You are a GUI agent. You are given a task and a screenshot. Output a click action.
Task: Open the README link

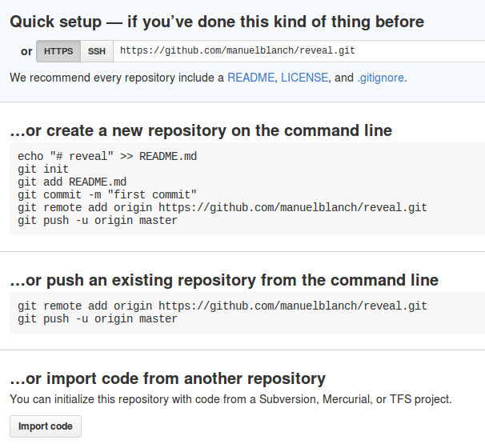[251, 78]
